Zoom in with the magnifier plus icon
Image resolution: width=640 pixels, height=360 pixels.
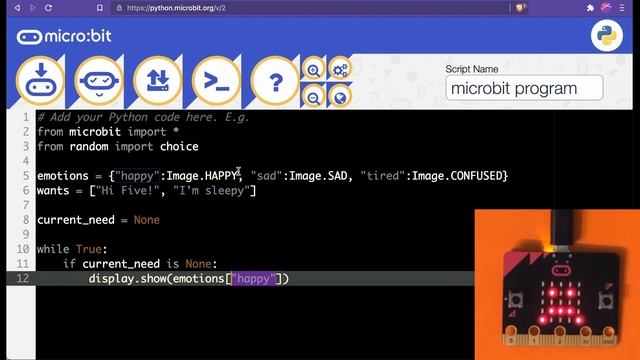[x=313, y=70]
